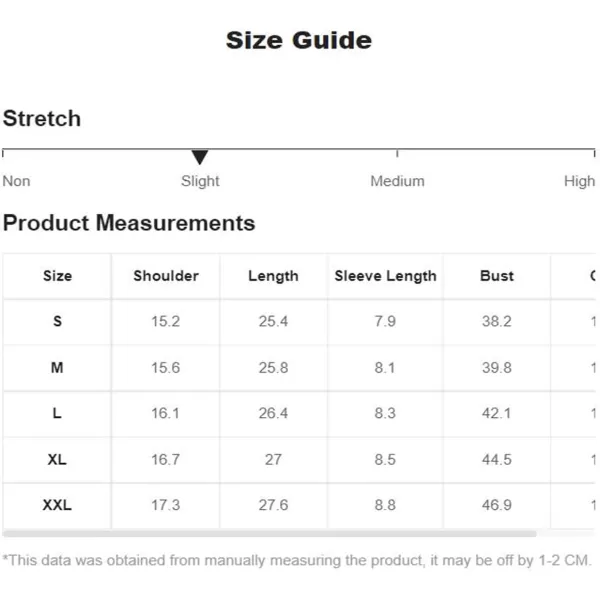Click the High stretch label
This screenshot has width=600, height=600.
[579, 181]
